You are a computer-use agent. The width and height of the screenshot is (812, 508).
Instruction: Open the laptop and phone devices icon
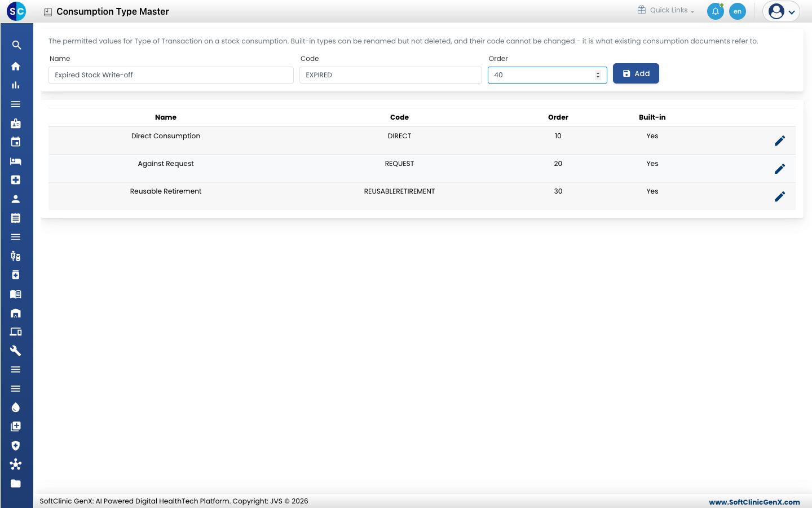coord(16,332)
